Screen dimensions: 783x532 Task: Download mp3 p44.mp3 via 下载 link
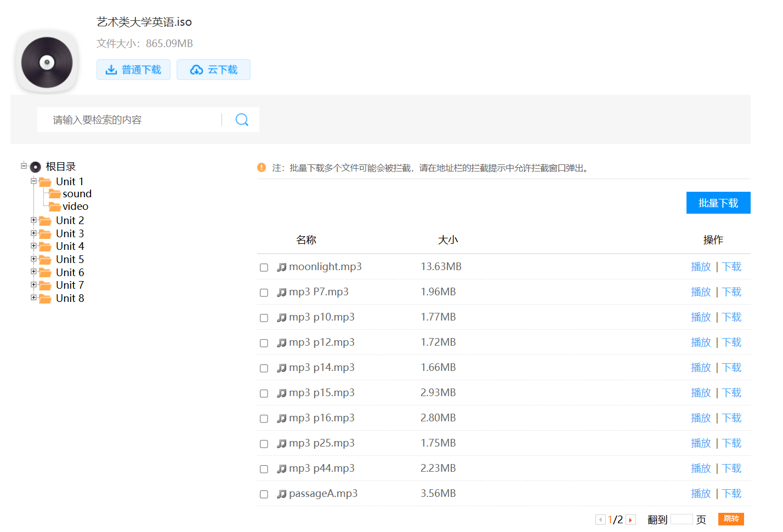tap(731, 468)
